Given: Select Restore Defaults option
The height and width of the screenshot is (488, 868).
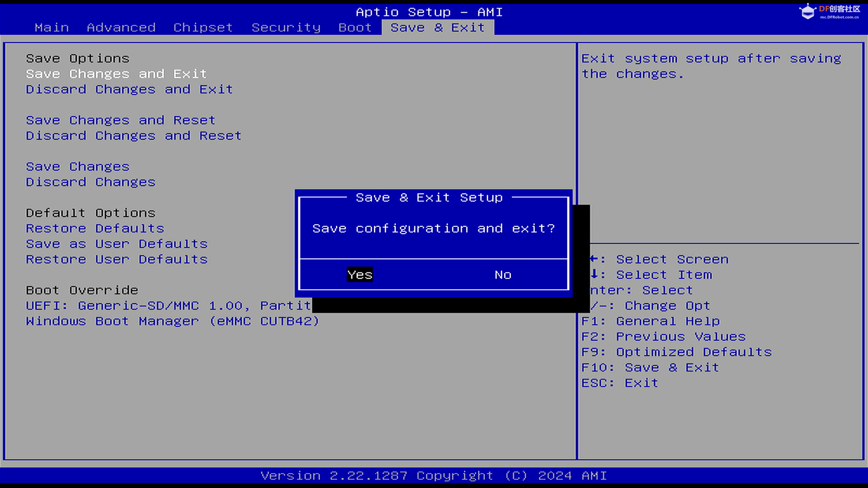Looking at the screenshot, I should [x=95, y=228].
